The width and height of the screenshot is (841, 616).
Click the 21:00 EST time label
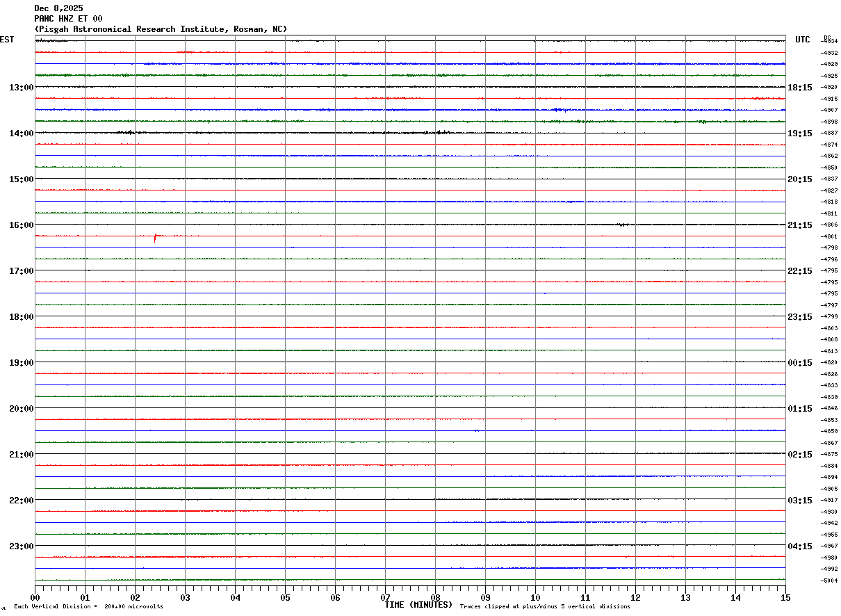point(21,455)
